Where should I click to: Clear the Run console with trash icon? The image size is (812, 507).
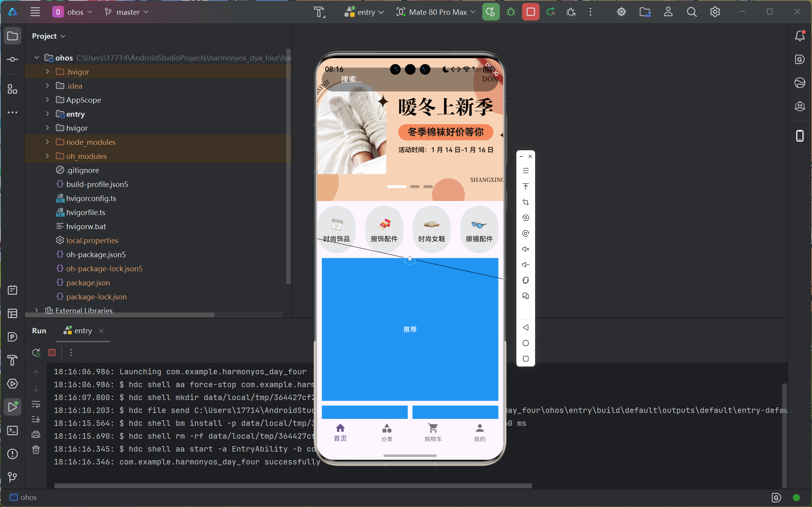coord(36,450)
